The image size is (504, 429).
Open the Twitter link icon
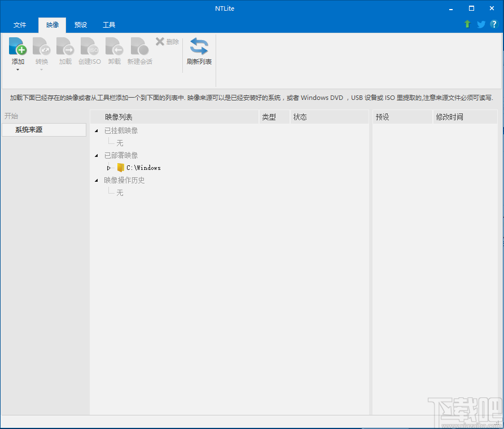click(480, 24)
